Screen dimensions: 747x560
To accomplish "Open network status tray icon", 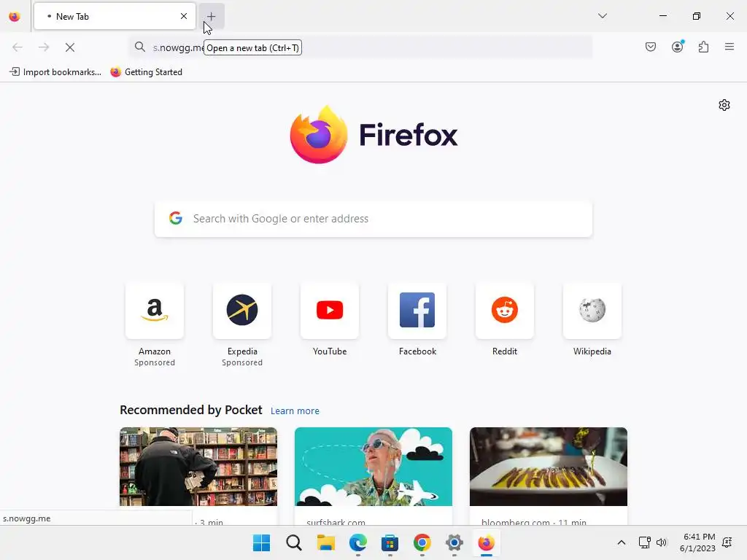I will 645,542.
